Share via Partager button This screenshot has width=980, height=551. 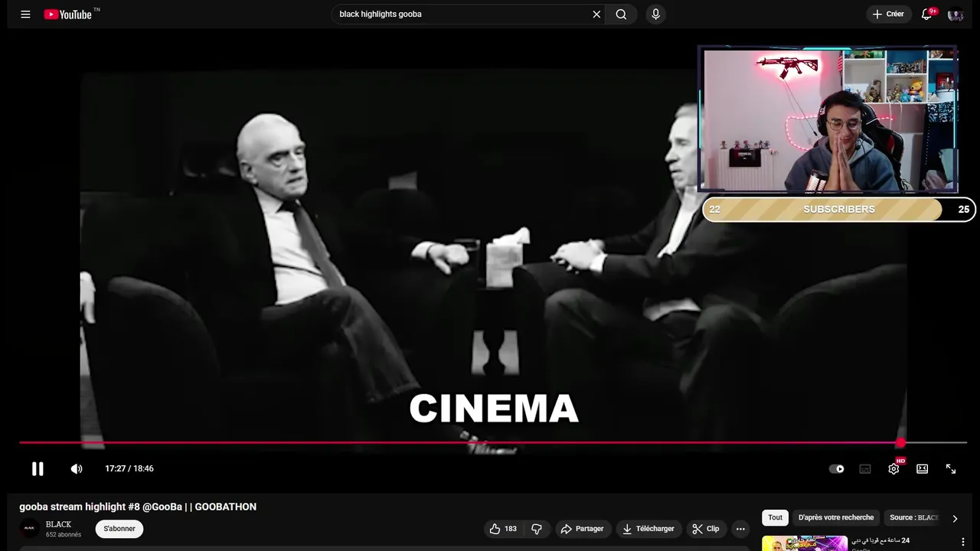pos(582,529)
